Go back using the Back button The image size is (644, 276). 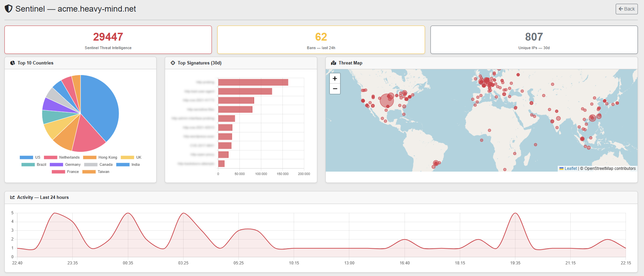(627, 9)
